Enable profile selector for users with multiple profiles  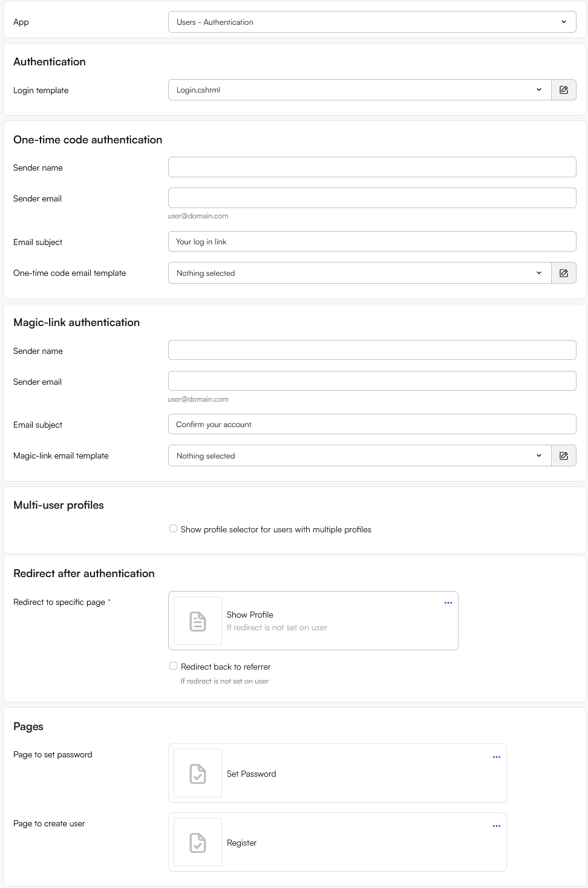(x=173, y=528)
